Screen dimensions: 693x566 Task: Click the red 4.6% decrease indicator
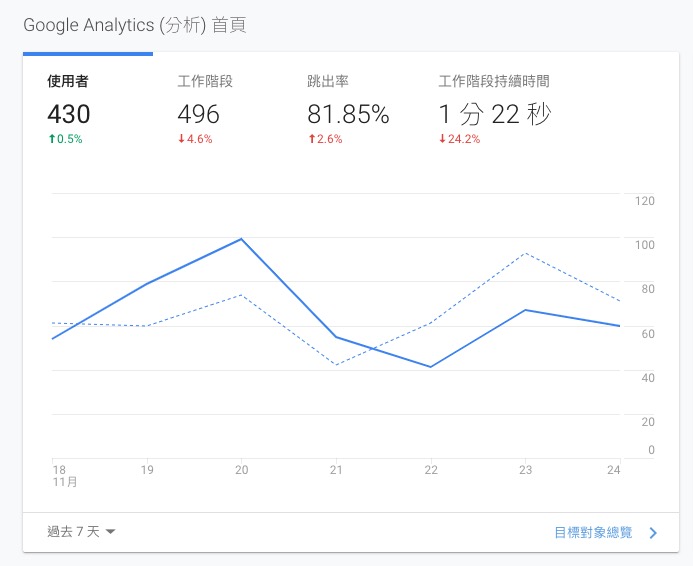coord(195,139)
